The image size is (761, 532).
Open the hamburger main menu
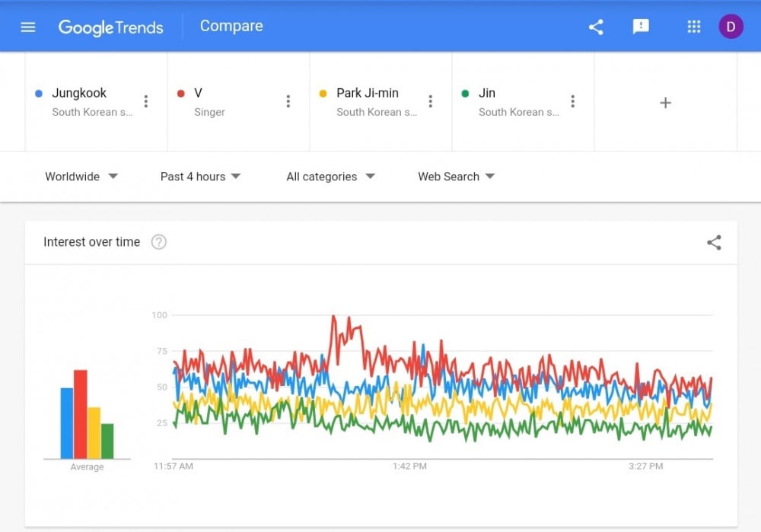point(28,27)
